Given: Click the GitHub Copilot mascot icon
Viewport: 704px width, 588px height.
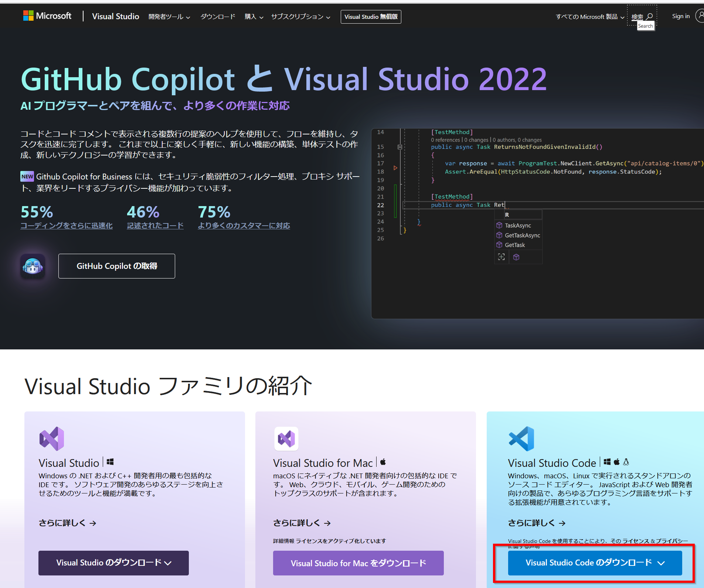Looking at the screenshot, I should (x=33, y=266).
